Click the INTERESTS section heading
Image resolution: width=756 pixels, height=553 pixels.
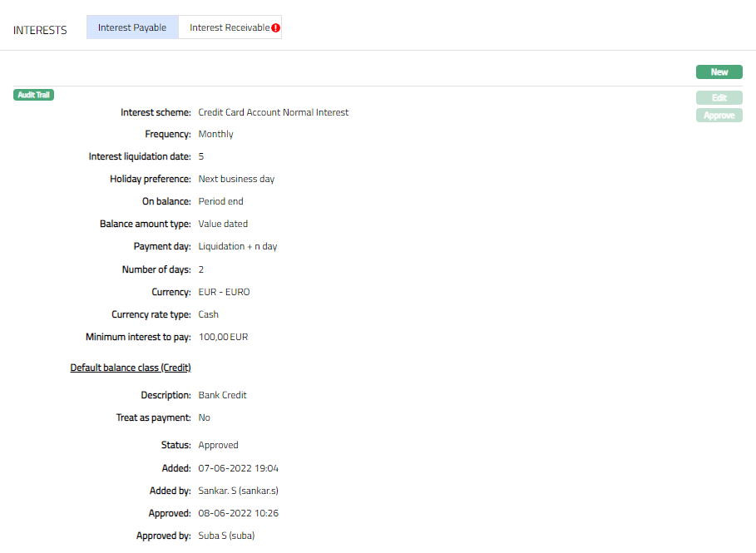[40, 30]
